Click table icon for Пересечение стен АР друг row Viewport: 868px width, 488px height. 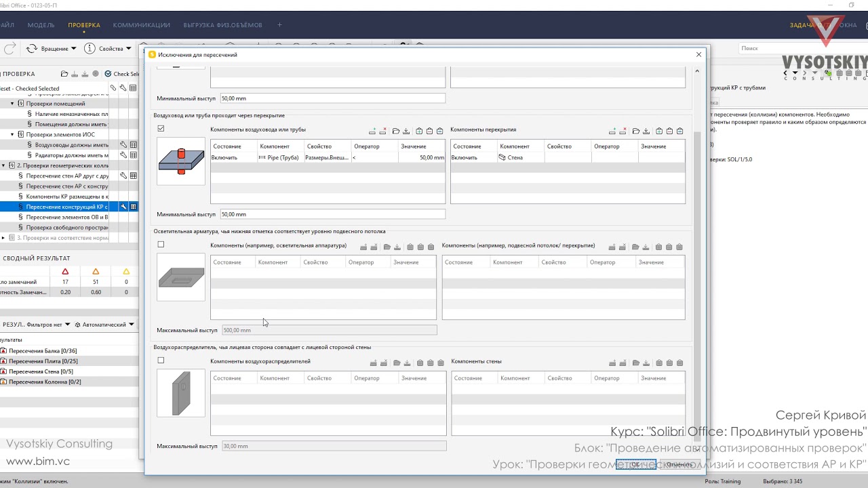point(134,176)
